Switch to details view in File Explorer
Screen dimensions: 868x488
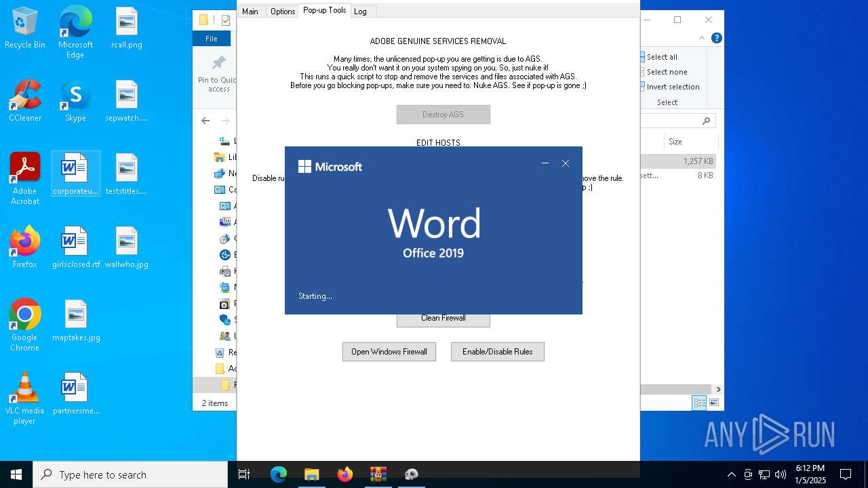click(699, 403)
